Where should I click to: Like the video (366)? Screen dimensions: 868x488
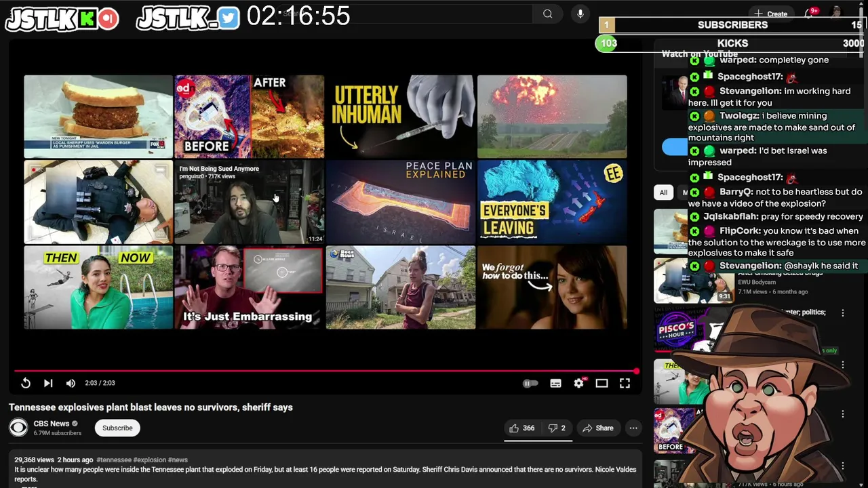521,428
